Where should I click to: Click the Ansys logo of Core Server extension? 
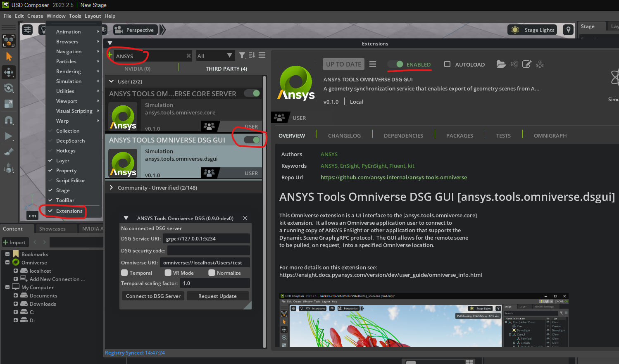[123, 117]
